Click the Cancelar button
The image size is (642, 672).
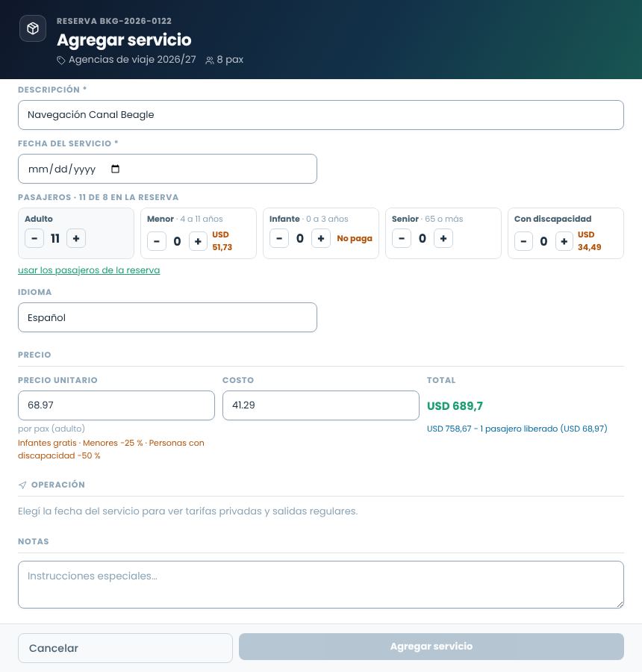125,648
